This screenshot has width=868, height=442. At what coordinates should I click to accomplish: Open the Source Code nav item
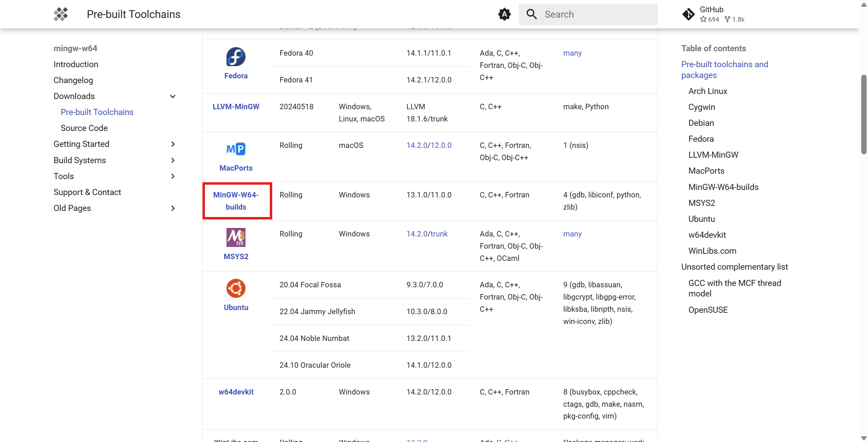coord(84,128)
